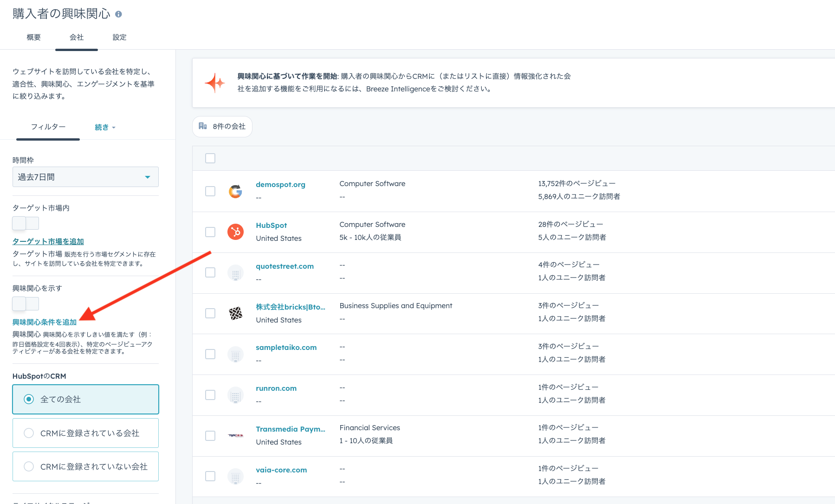Select the CRMに登録されている会社 radio option
The image size is (835, 504).
(29, 433)
